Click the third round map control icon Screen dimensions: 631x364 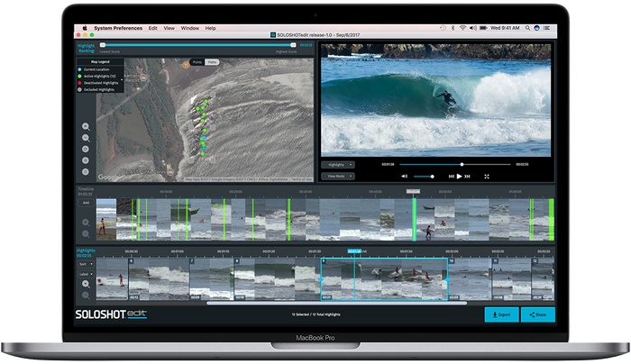pos(86,150)
